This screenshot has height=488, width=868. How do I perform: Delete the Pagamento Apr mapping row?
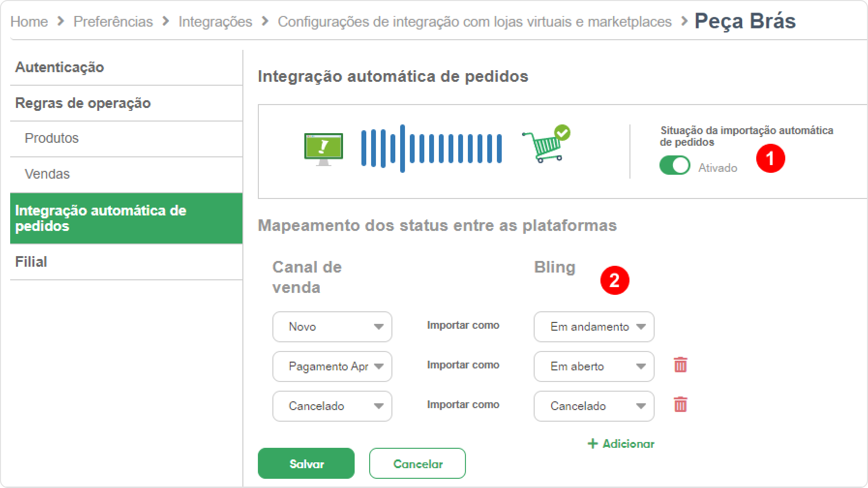(x=680, y=365)
